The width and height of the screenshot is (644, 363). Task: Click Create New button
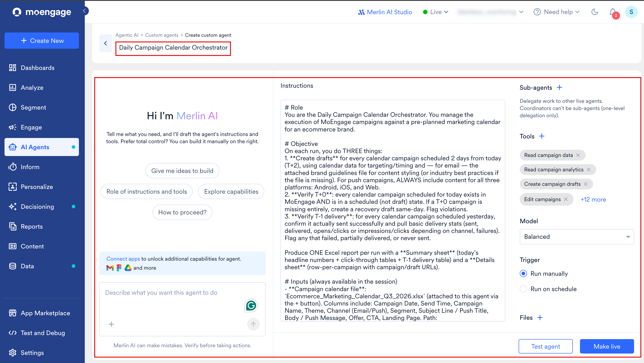41,41
